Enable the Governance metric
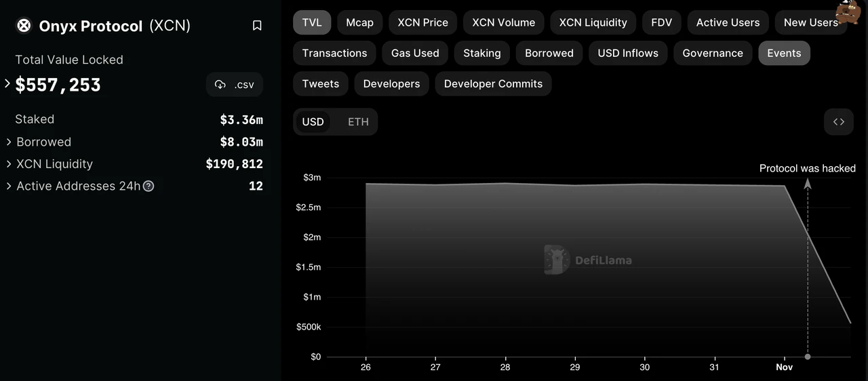868x381 pixels. point(712,53)
